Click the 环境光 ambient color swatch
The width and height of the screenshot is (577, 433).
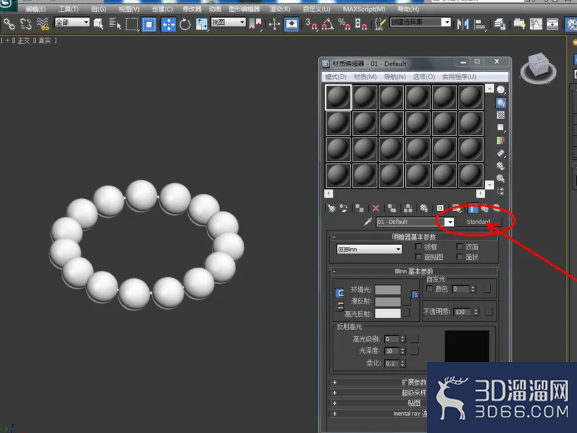388,290
